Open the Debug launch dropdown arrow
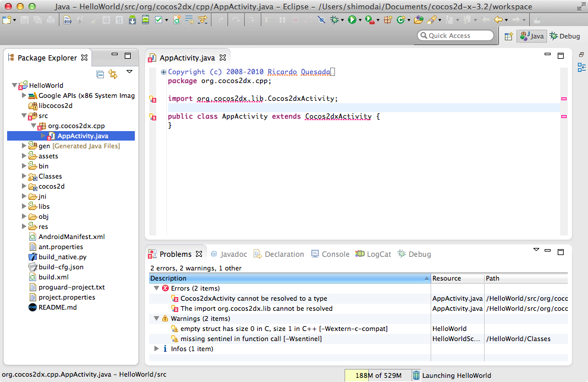Screen dimensions: 588x382 tap(342, 20)
